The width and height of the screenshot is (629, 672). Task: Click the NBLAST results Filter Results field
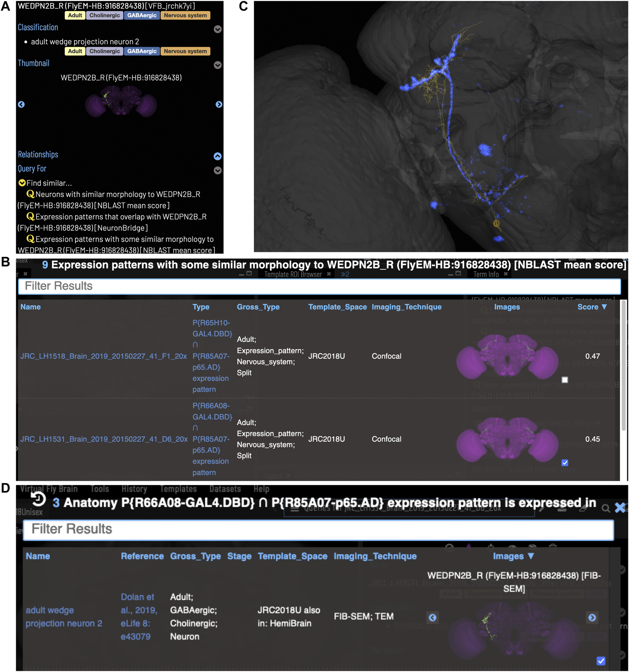click(319, 286)
